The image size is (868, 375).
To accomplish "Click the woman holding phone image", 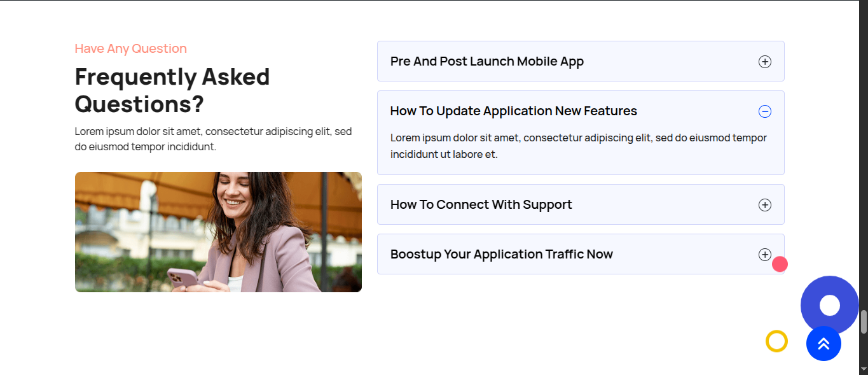I will point(218,232).
